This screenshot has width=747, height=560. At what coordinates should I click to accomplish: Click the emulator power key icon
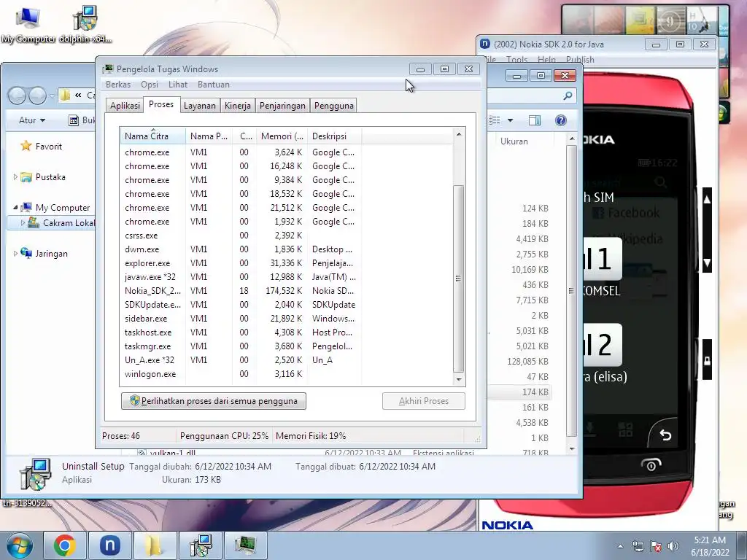651,464
